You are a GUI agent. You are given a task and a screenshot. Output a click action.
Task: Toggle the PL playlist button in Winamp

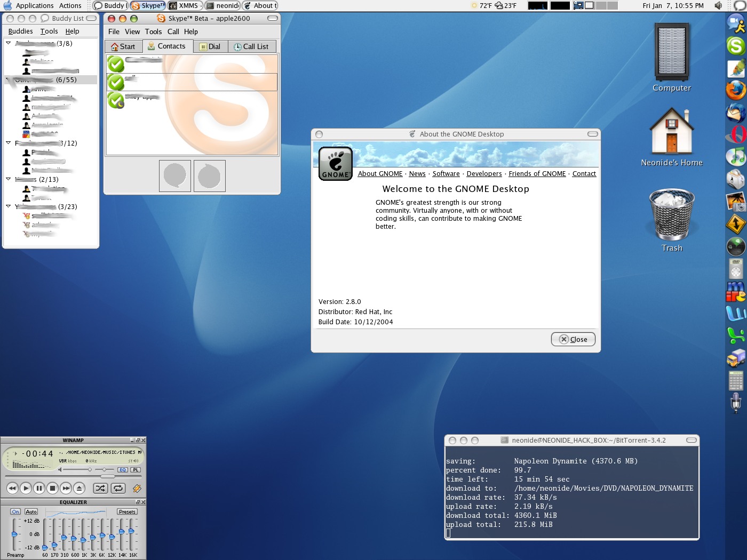(x=136, y=470)
